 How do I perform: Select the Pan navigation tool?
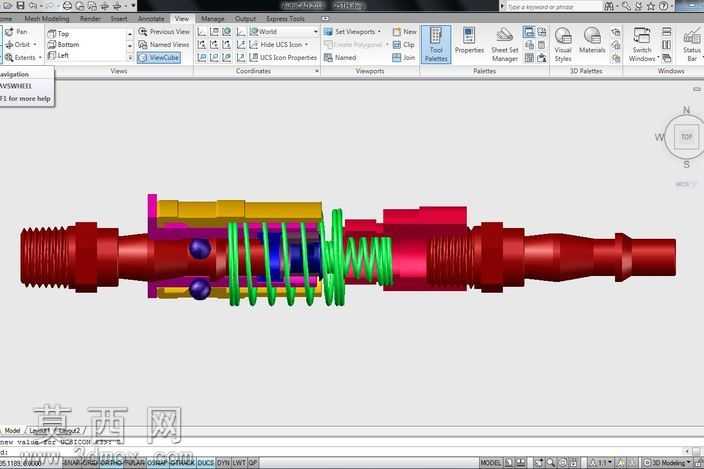[x=16, y=32]
